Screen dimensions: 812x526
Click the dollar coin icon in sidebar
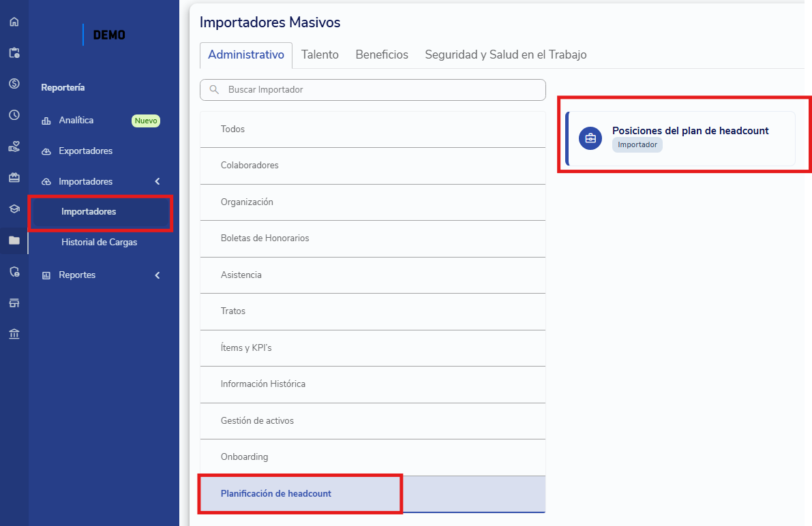click(14, 83)
